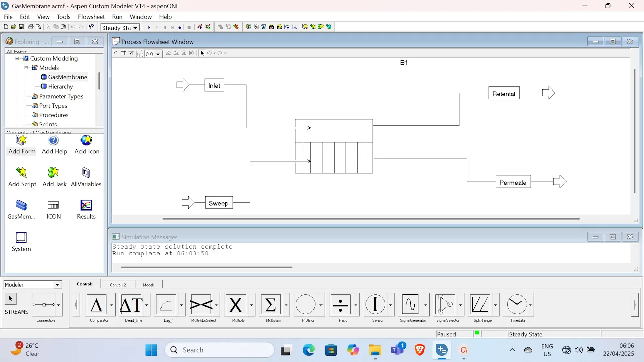The width and height of the screenshot is (644, 362).
Task: Open the Modeler library dropdown
Action: click(57, 285)
